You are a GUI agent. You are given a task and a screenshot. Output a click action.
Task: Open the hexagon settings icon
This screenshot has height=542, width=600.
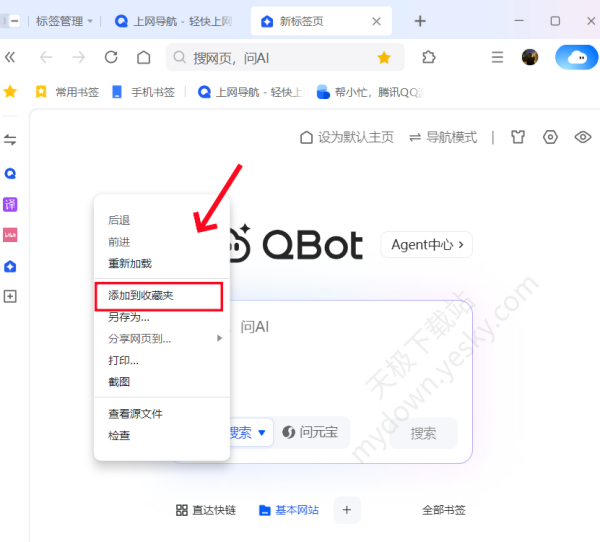(550, 137)
